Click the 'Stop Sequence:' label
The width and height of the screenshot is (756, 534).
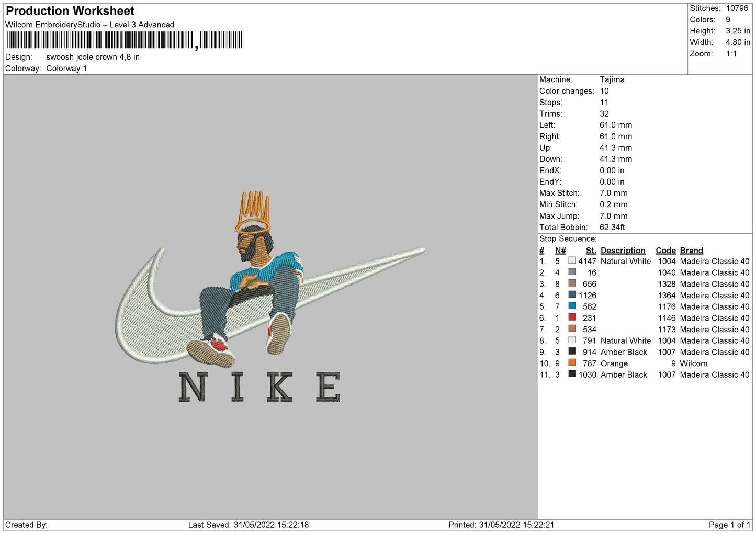pyautogui.click(x=568, y=238)
